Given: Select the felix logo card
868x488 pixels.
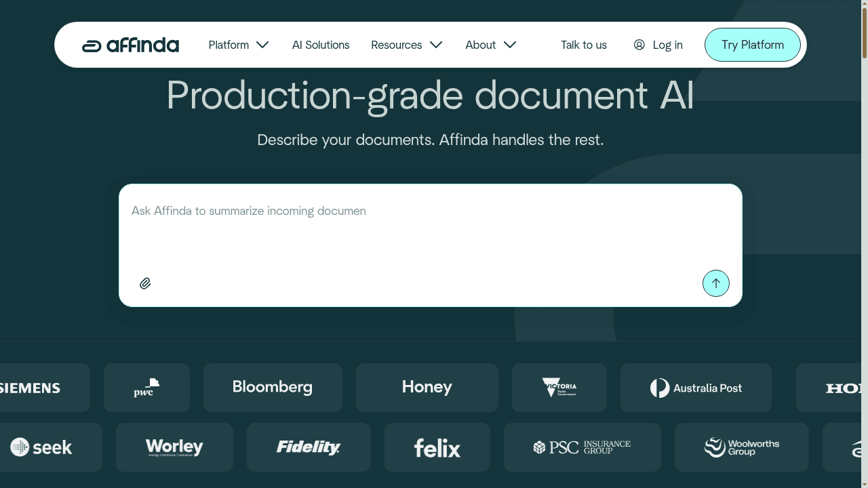Looking at the screenshot, I should (x=437, y=447).
